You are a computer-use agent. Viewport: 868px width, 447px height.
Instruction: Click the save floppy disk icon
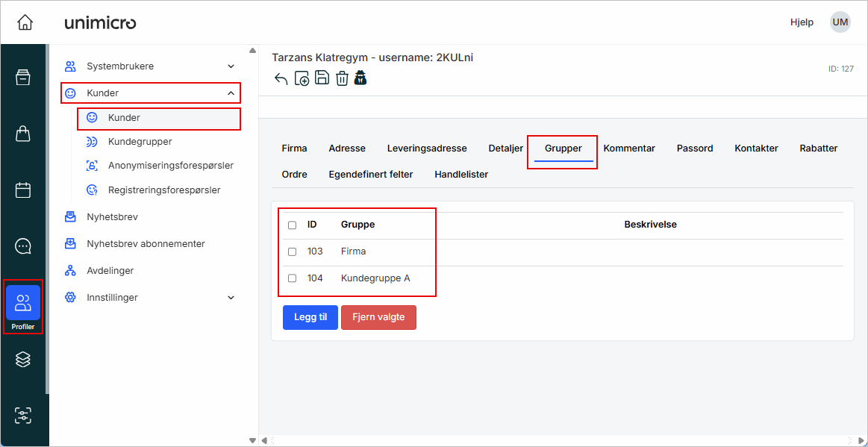[x=322, y=78]
